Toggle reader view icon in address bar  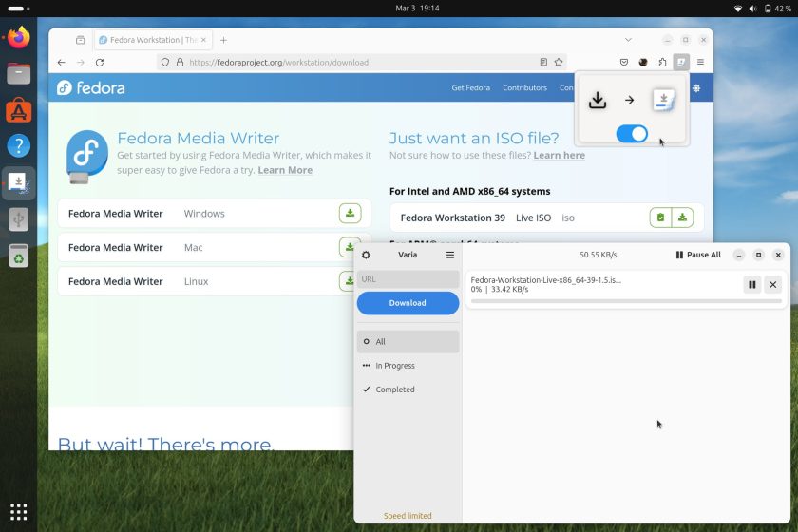(x=543, y=62)
